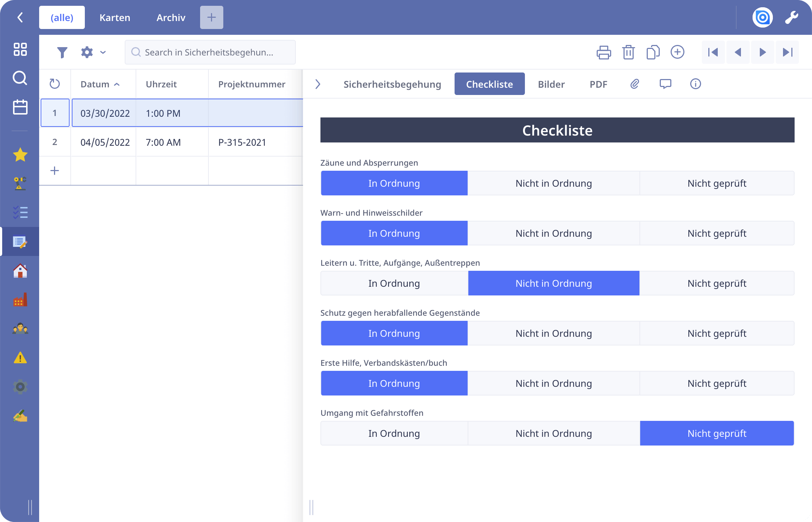Open attachments paperclip tab

[635, 84]
